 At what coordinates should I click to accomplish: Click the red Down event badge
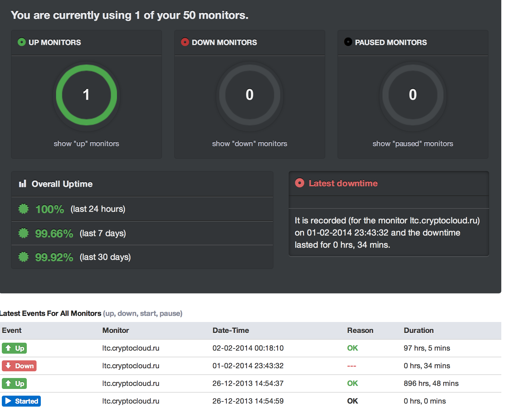[19, 366]
